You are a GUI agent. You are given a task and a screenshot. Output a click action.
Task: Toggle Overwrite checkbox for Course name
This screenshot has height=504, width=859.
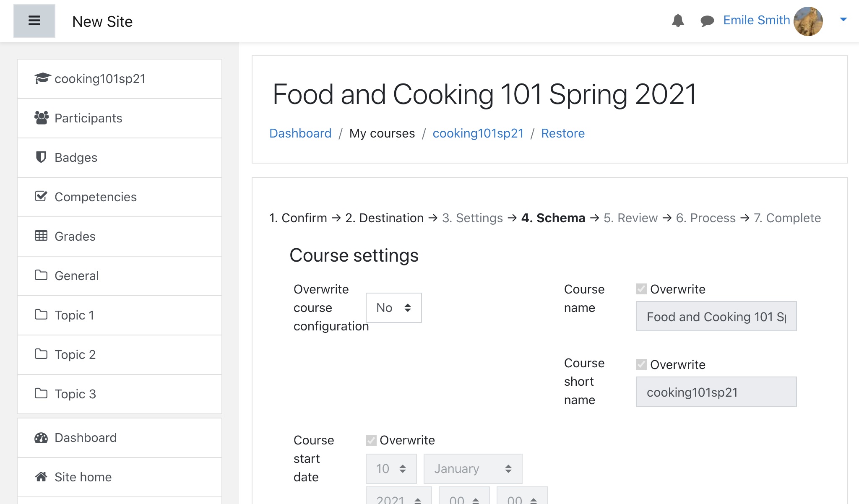pos(641,289)
